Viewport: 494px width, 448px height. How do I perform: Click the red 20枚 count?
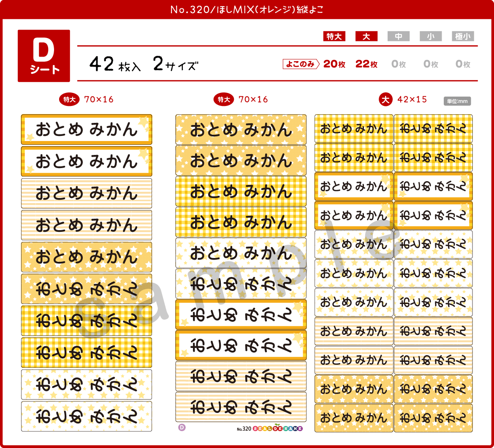(x=334, y=64)
